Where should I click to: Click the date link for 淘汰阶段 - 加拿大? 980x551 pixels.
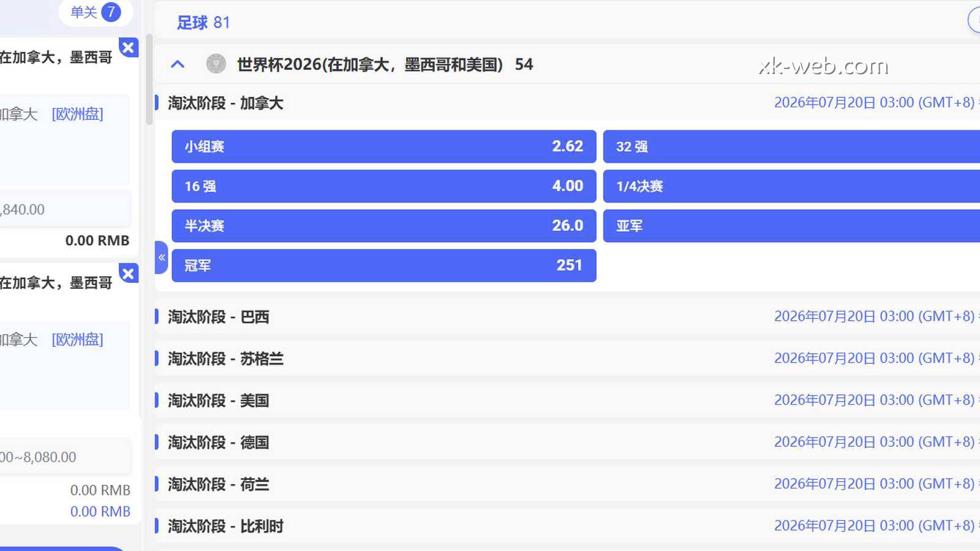point(872,102)
